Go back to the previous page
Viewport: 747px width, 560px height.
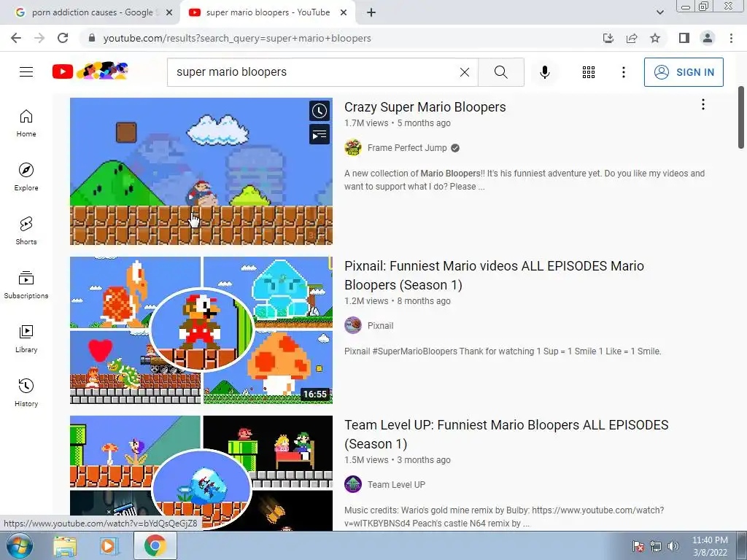click(x=16, y=38)
